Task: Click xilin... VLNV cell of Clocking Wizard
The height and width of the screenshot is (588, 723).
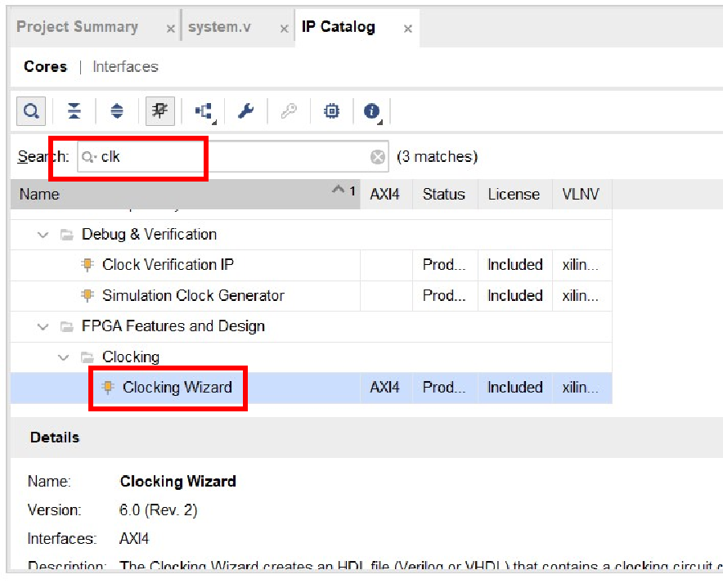Action: 582,388
